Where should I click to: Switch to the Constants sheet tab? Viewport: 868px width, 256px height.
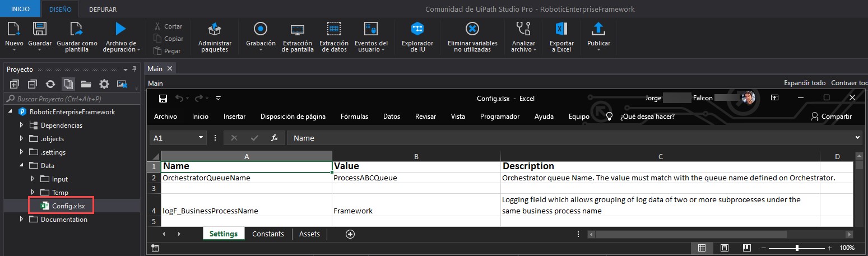(x=268, y=234)
